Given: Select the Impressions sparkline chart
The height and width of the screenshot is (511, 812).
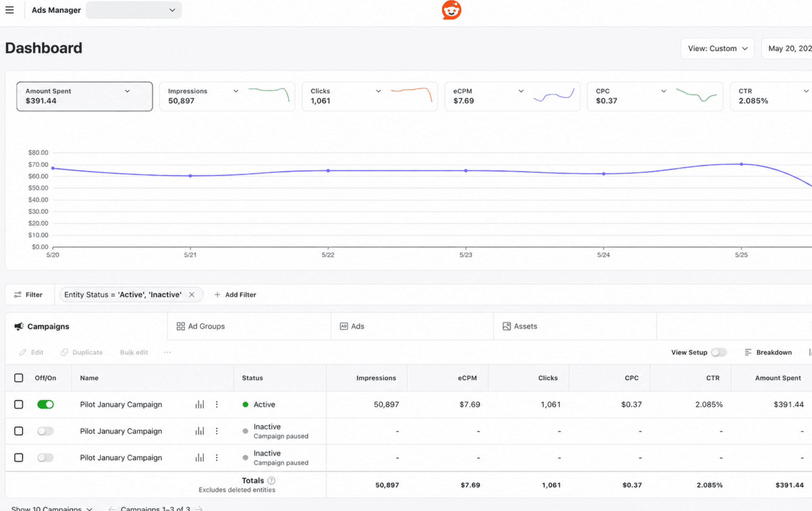Looking at the screenshot, I should [x=269, y=94].
